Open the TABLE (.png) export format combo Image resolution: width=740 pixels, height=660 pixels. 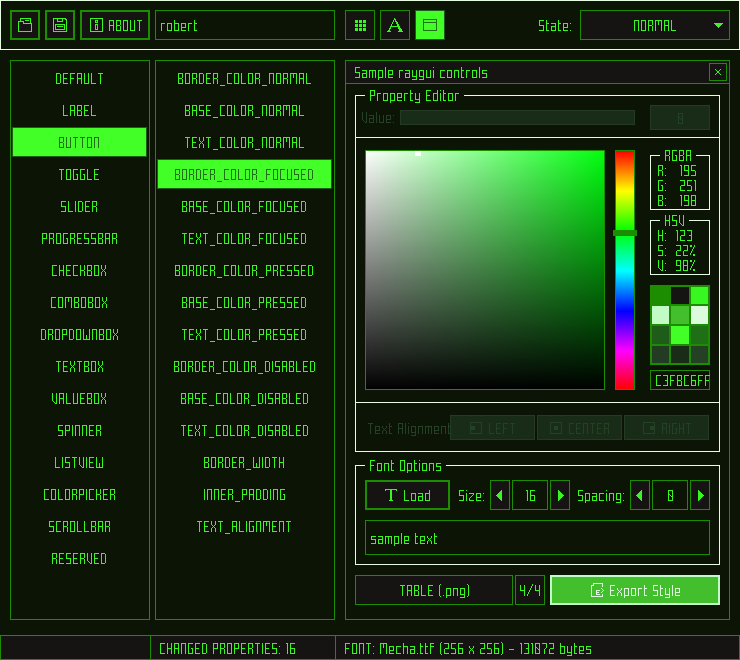click(434, 590)
